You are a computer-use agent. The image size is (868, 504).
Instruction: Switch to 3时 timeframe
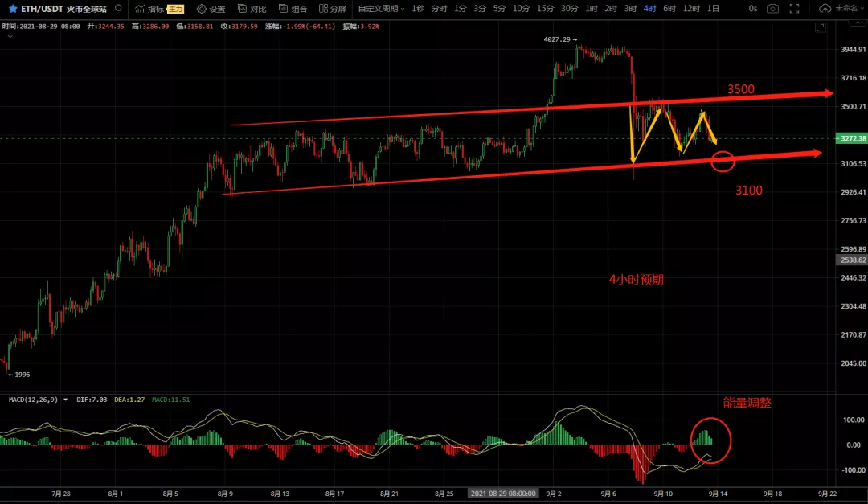[x=630, y=9]
